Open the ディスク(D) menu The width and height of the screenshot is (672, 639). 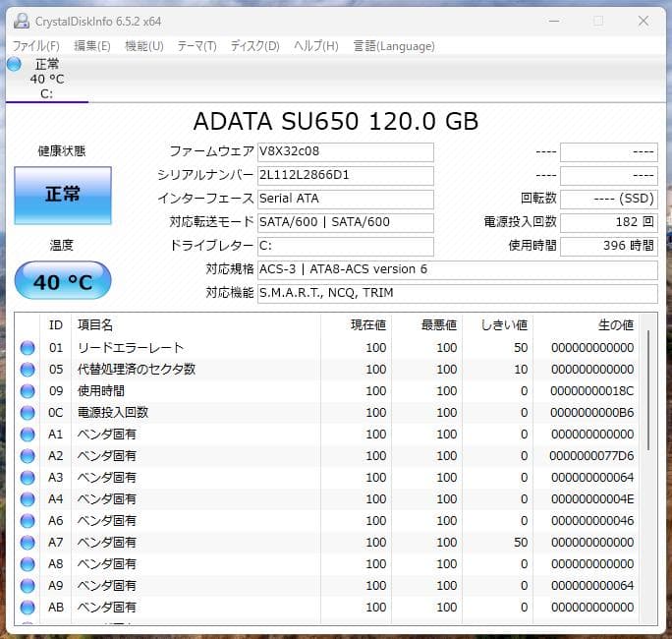tap(255, 46)
